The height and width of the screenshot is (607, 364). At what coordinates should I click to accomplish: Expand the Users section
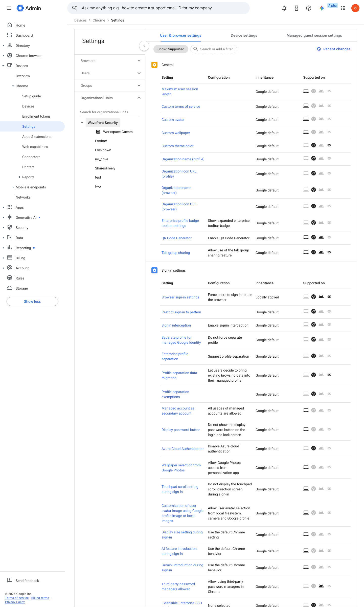pyautogui.click(x=139, y=73)
